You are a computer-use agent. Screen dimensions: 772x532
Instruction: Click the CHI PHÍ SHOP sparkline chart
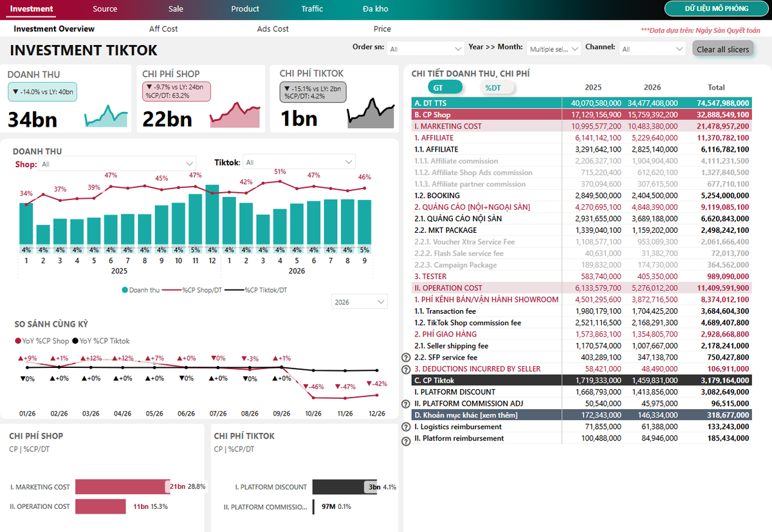tap(235, 115)
